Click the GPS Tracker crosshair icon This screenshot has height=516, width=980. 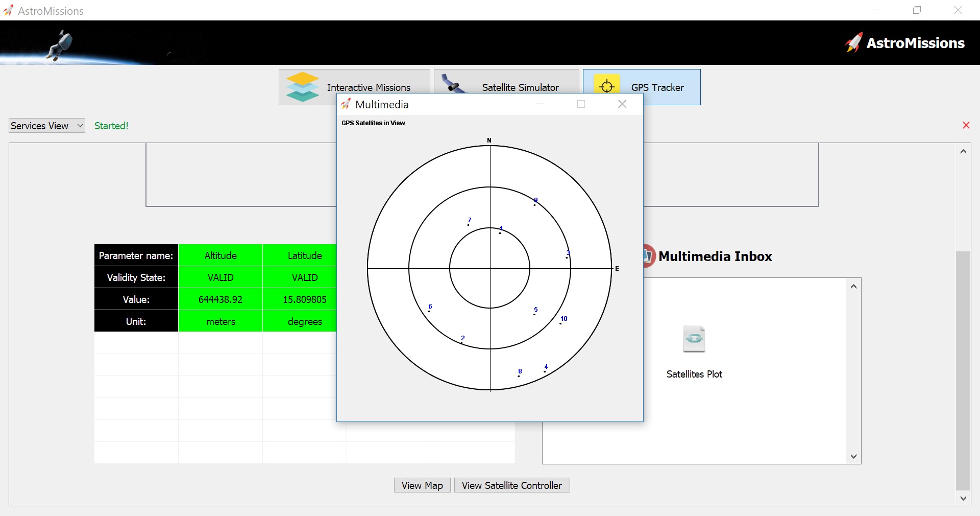[606, 85]
